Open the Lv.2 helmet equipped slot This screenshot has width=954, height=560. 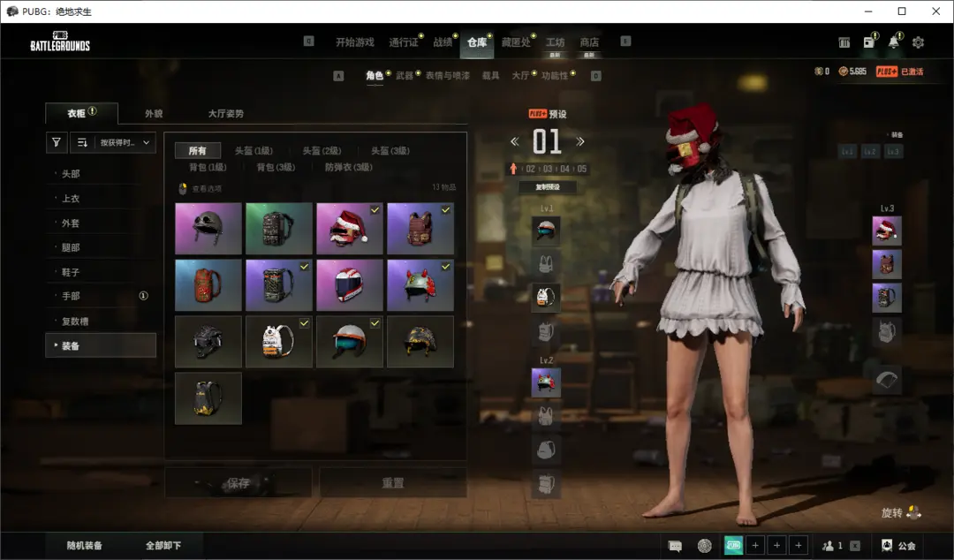[546, 382]
